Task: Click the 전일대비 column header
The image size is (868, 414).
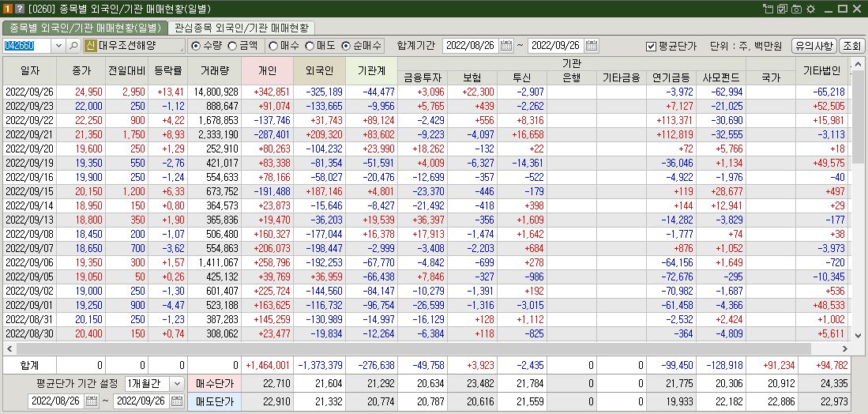Action: (127, 71)
